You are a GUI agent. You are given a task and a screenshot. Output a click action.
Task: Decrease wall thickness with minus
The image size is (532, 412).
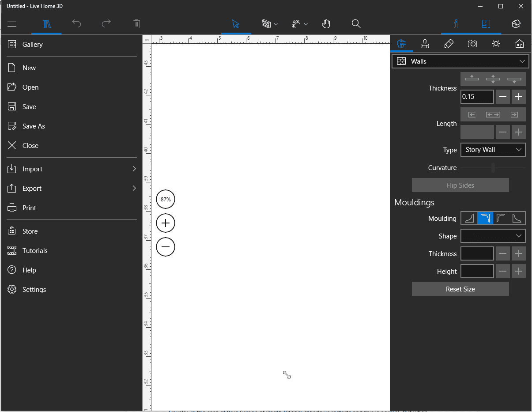pos(503,97)
